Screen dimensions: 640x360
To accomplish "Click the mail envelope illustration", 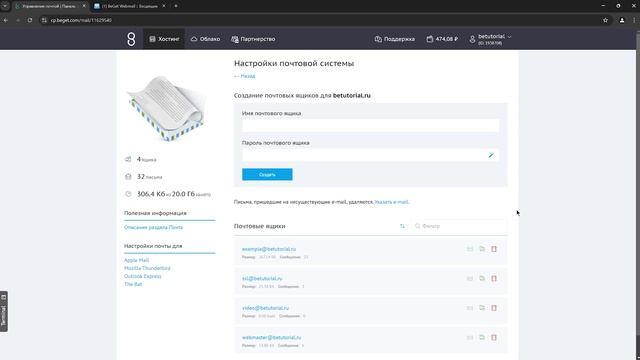I will tap(167, 108).
